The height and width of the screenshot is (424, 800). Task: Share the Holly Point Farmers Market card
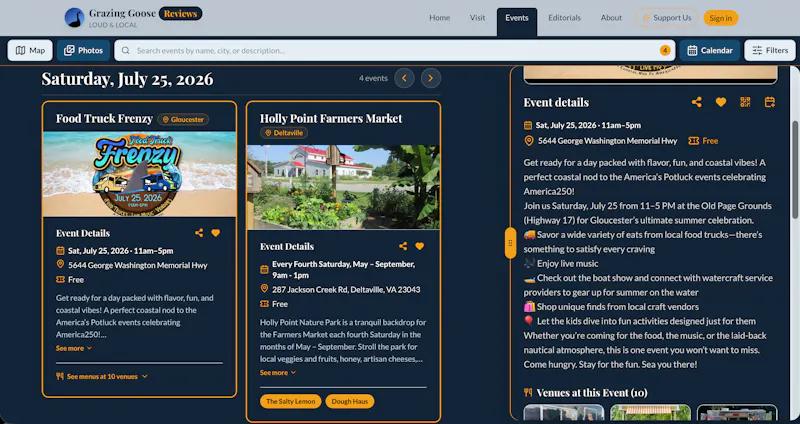click(403, 246)
